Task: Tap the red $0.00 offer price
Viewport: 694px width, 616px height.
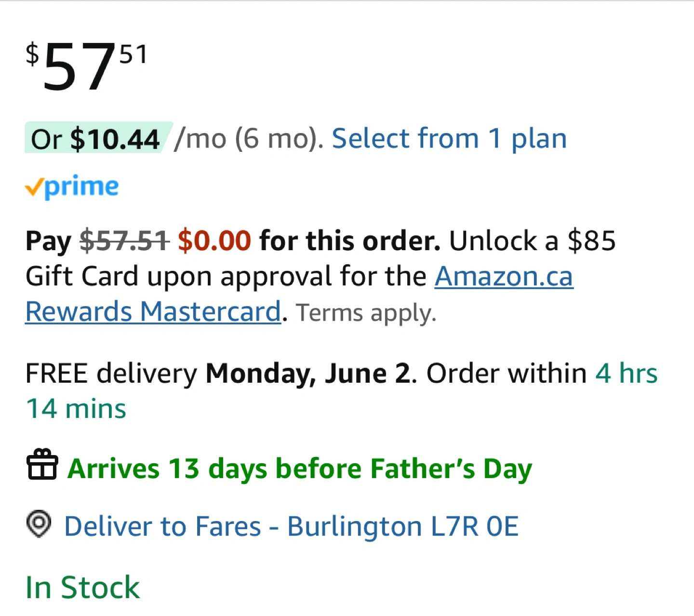Action: click(x=214, y=241)
